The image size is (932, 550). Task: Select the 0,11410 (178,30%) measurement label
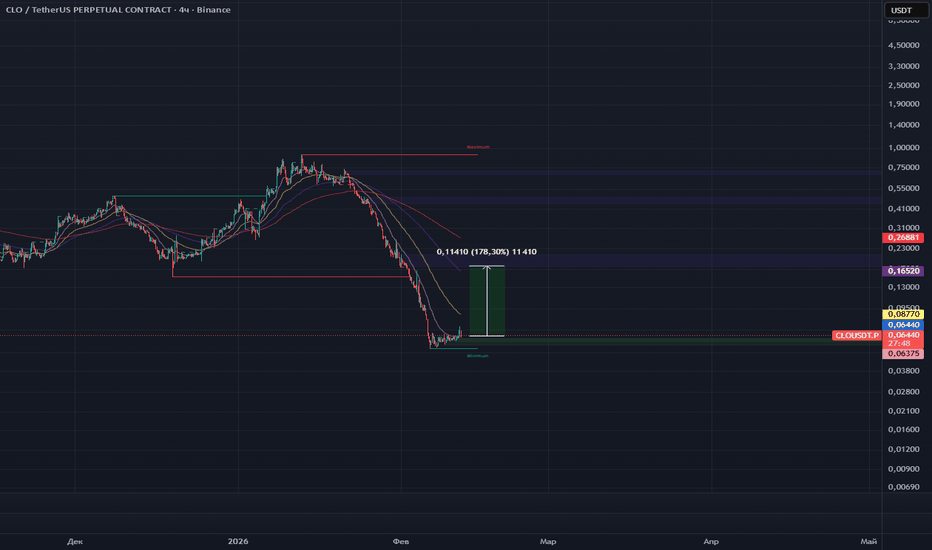(x=486, y=252)
